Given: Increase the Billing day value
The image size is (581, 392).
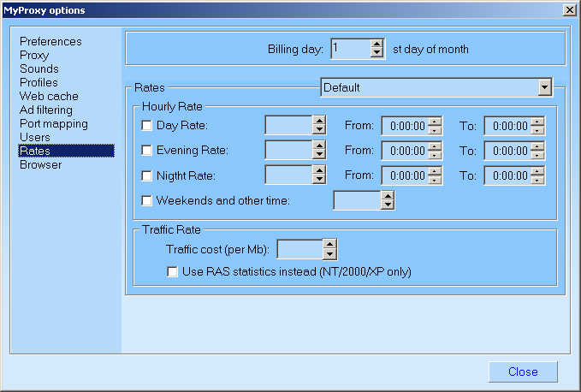Looking at the screenshot, I should coord(376,45).
